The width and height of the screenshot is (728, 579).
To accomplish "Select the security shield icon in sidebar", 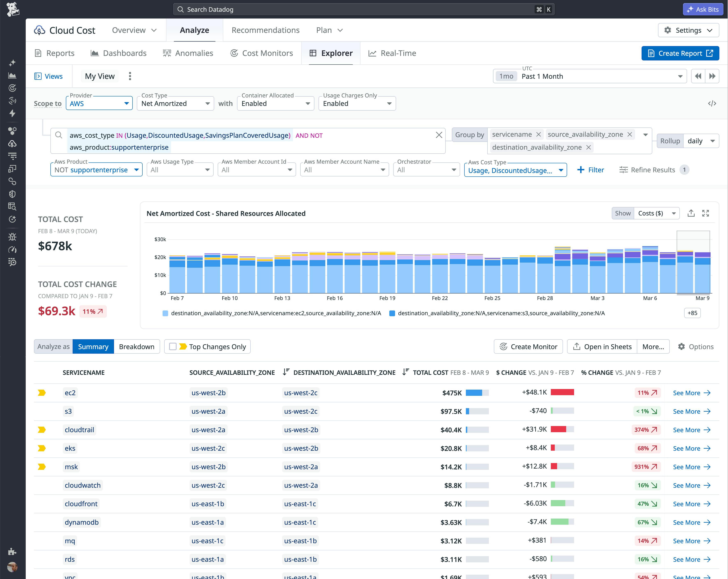I will [x=13, y=194].
